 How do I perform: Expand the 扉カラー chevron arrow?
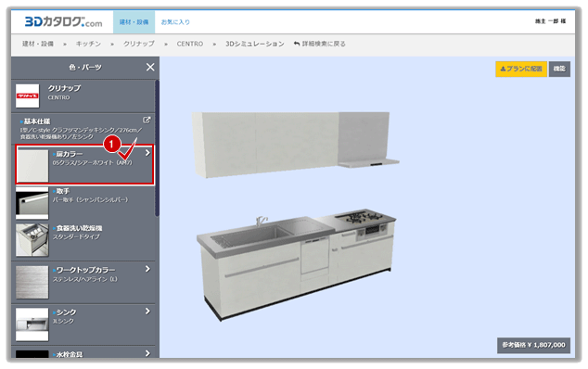[147, 153]
